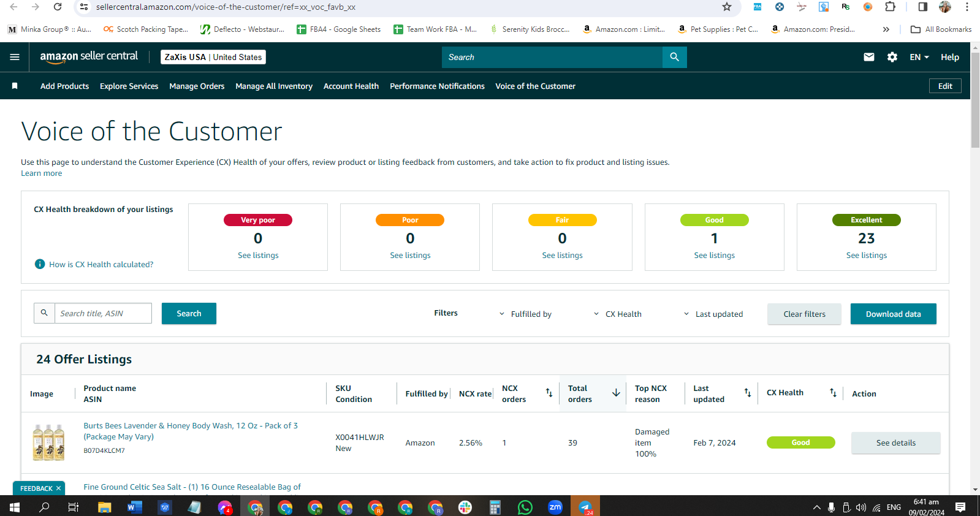Sort the table by CX Health column
Screen dimensions: 980x516
click(833, 393)
